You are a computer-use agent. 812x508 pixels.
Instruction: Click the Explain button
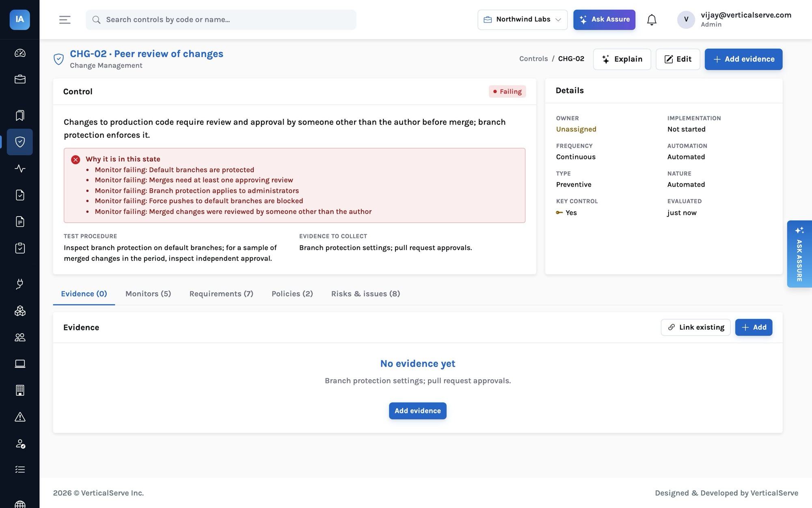[622, 59]
